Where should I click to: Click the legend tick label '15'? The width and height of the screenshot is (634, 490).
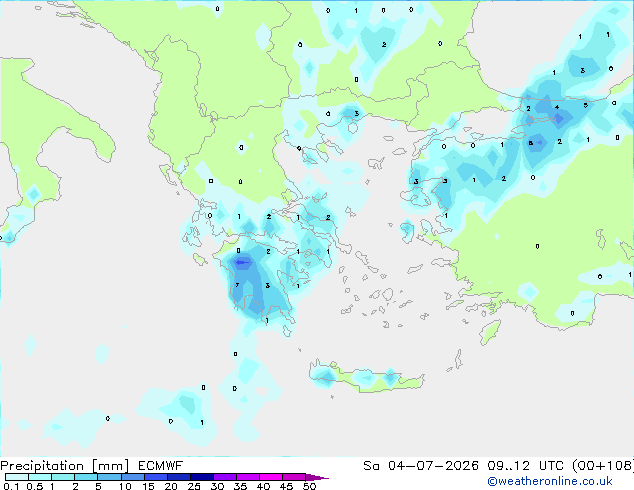pos(148,486)
